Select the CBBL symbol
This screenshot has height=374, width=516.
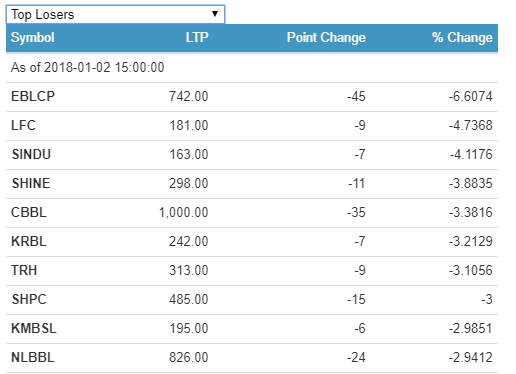pos(29,213)
